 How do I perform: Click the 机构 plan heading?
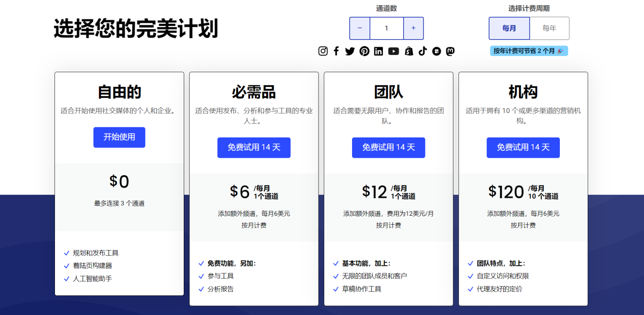[x=523, y=92]
